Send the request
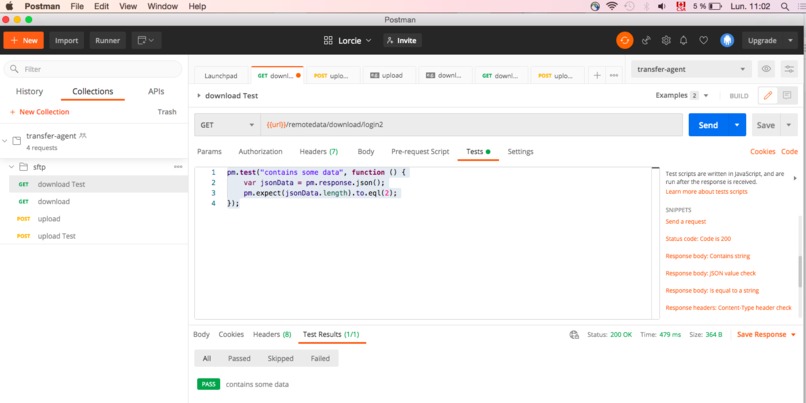This screenshot has height=403, width=806. click(708, 125)
